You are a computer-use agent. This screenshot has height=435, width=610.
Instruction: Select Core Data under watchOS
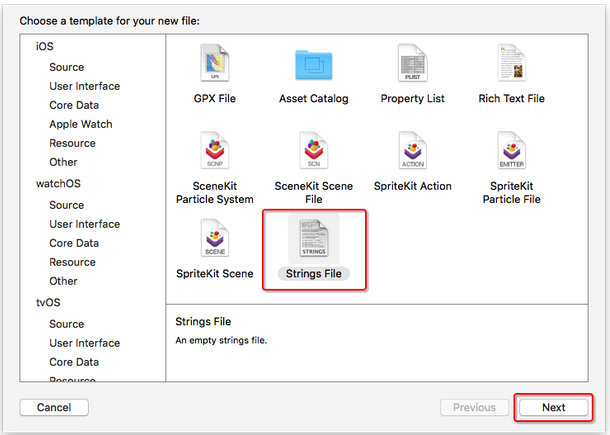point(74,243)
